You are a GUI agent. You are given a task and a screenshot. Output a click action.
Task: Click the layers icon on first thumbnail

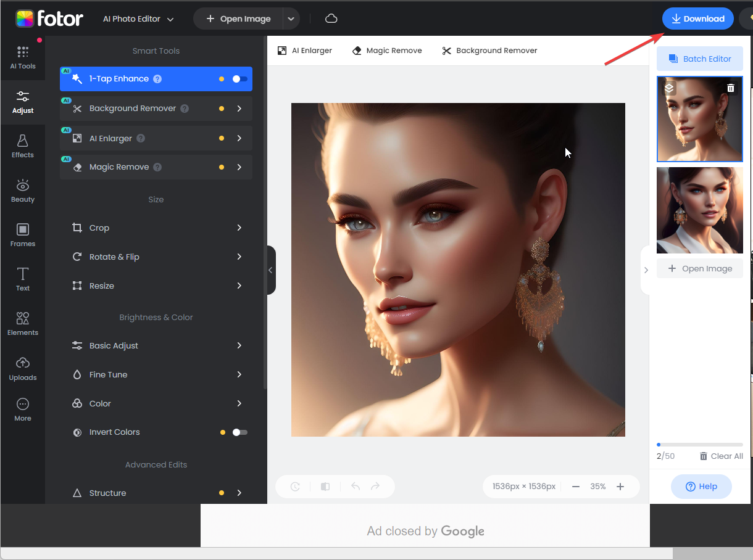click(x=669, y=88)
